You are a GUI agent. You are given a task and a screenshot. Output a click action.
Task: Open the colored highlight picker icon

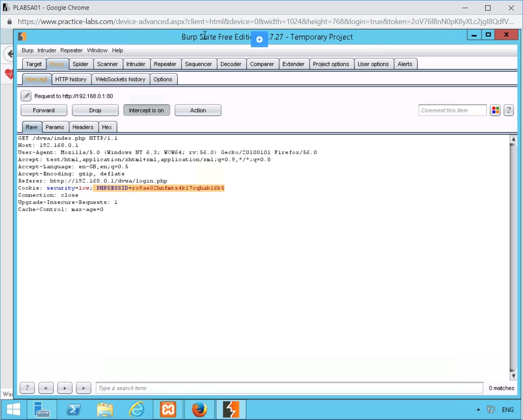click(x=495, y=110)
